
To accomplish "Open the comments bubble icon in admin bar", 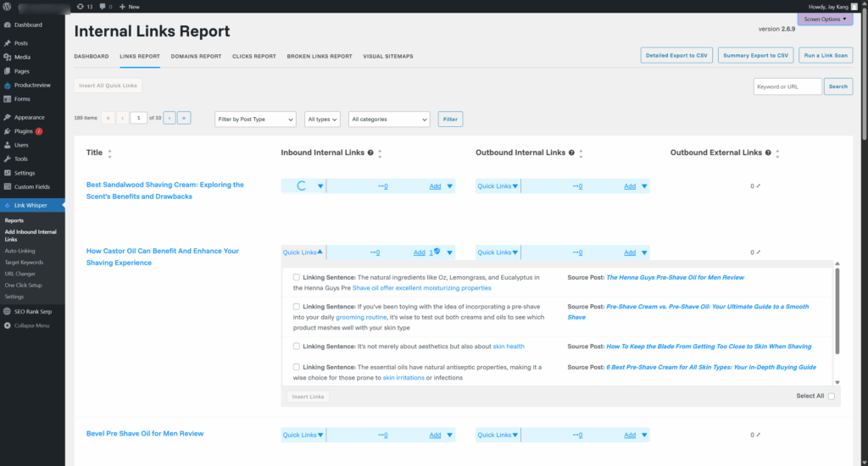I will [103, 6].
